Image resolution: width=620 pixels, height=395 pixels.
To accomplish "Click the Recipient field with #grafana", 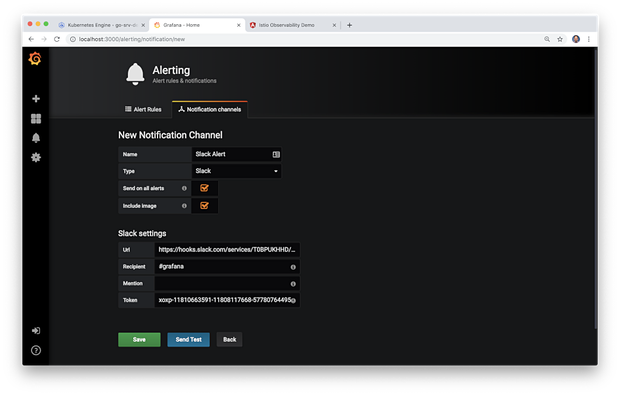I will 227,266.
